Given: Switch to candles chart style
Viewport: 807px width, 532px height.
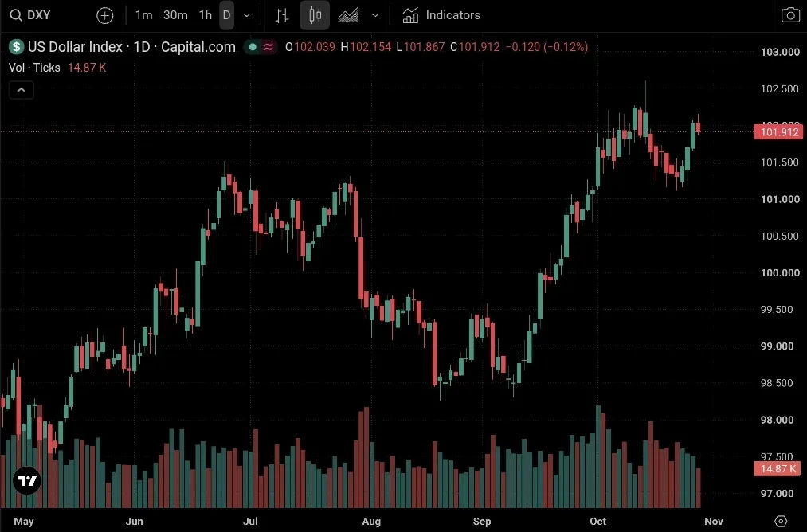Looking at the screenshot, I should (315, 15).
